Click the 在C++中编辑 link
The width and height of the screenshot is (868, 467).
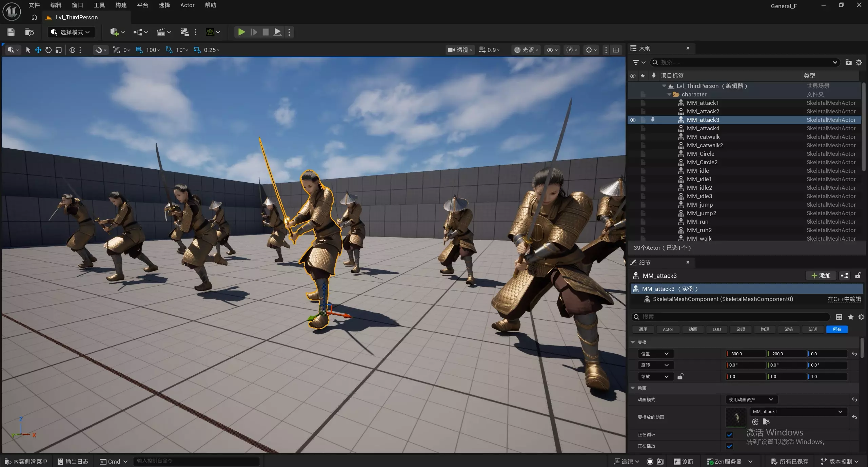(844, 299)
